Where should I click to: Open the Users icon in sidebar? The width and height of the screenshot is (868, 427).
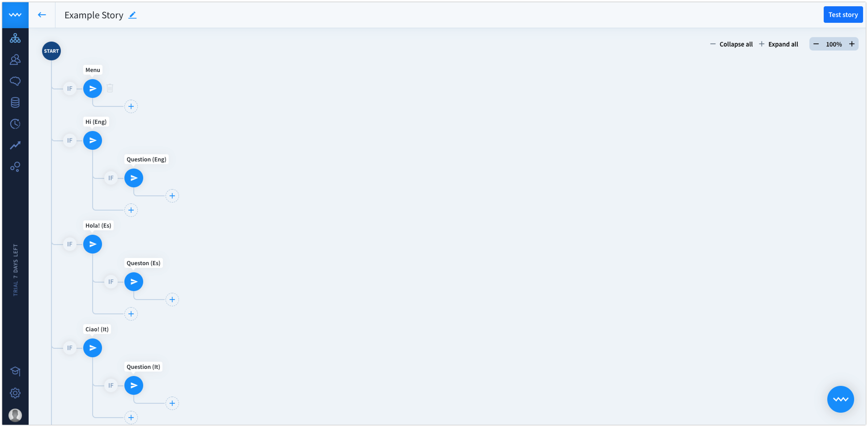(15, 60)
